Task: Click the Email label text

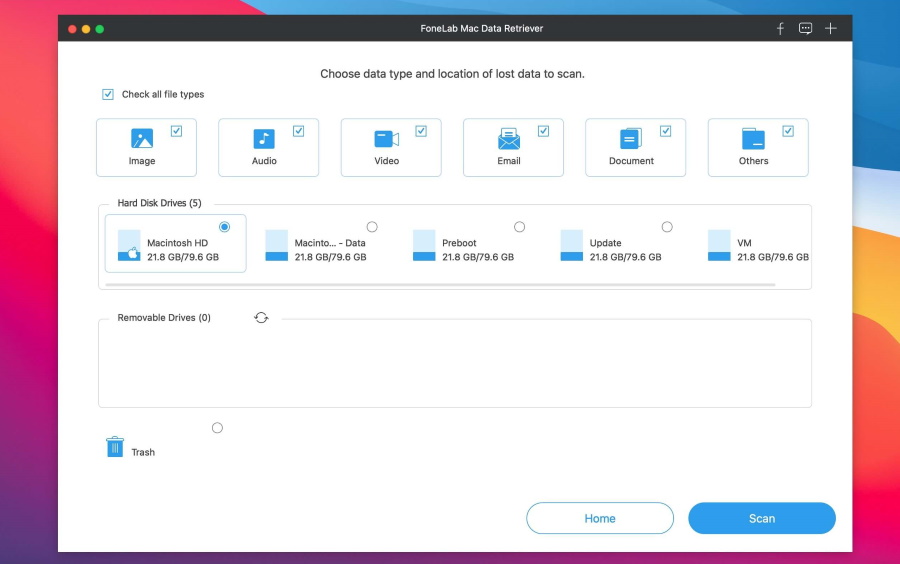Action: [509, 161]
